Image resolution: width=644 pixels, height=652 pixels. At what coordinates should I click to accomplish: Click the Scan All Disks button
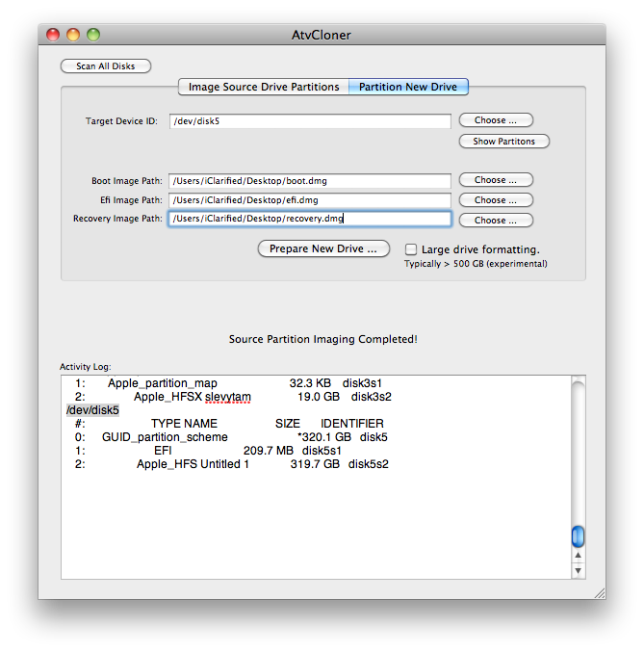pos(106,66)
